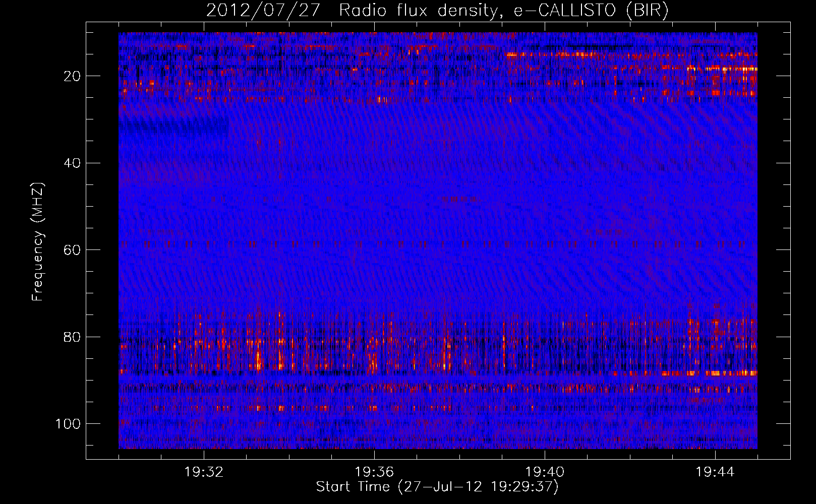The image size is (816, 504).
Task: Click the '20' frequency tick label
Action: 73,76
